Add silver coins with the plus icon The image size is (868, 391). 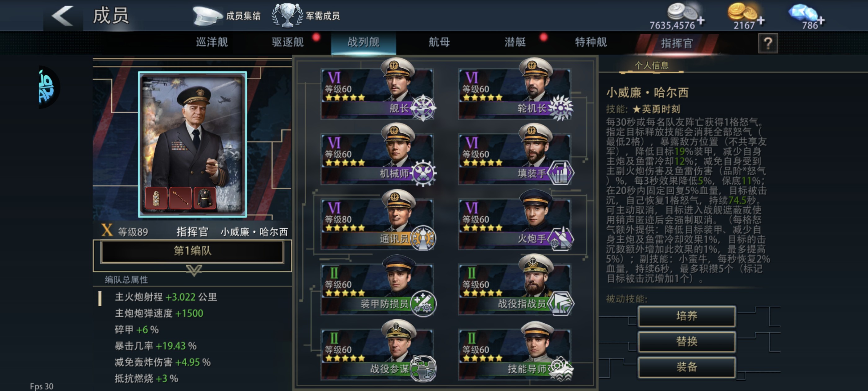click(x=701, y=20)
